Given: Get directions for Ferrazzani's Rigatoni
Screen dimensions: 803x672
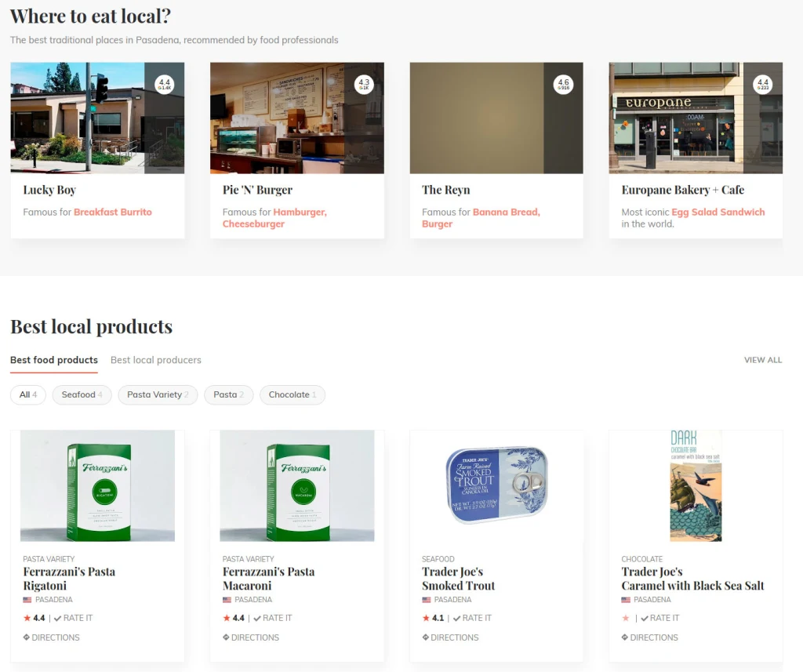Looking at the screenshot, I should pos(51,637).
